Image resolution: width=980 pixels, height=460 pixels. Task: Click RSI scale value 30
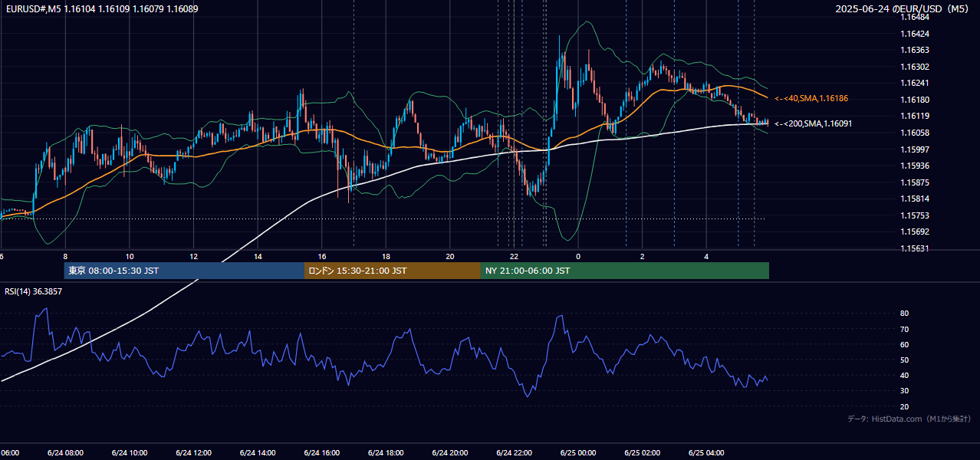tap(905, 391)
